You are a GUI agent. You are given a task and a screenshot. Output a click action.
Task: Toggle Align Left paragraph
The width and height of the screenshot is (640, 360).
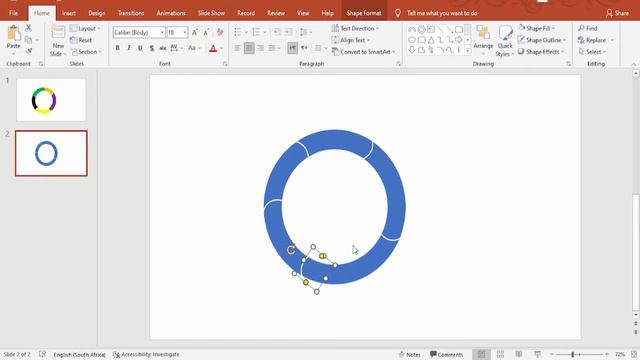click(x=238, y=48)
